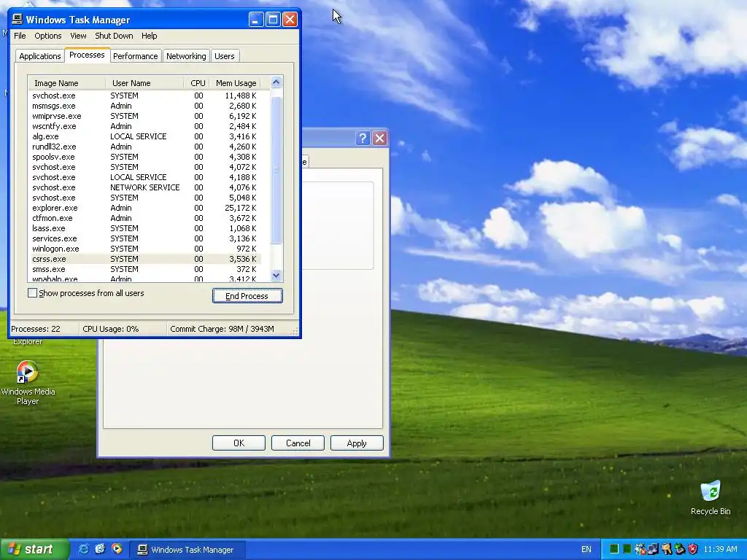Open the Options menu
Screen dimensions: 747x560
coord(47,36)
